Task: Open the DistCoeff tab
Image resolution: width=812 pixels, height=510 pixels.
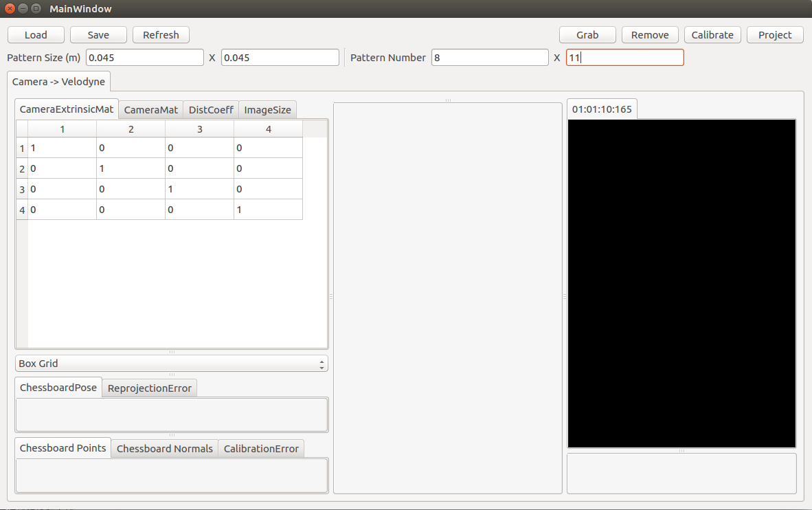Action: pyautogui.click(x=210, y=109)
